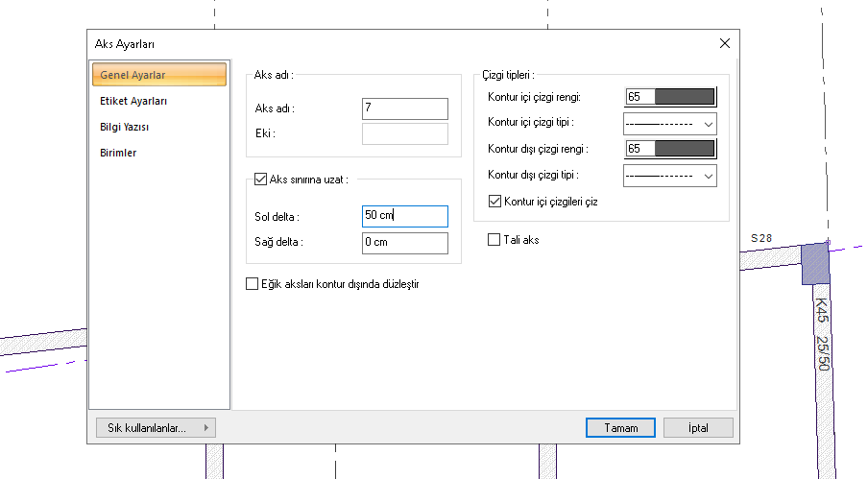Screen dimensions: 868x479
Task: Close the Aks Ayarları dialog
Action: [725, 43]
